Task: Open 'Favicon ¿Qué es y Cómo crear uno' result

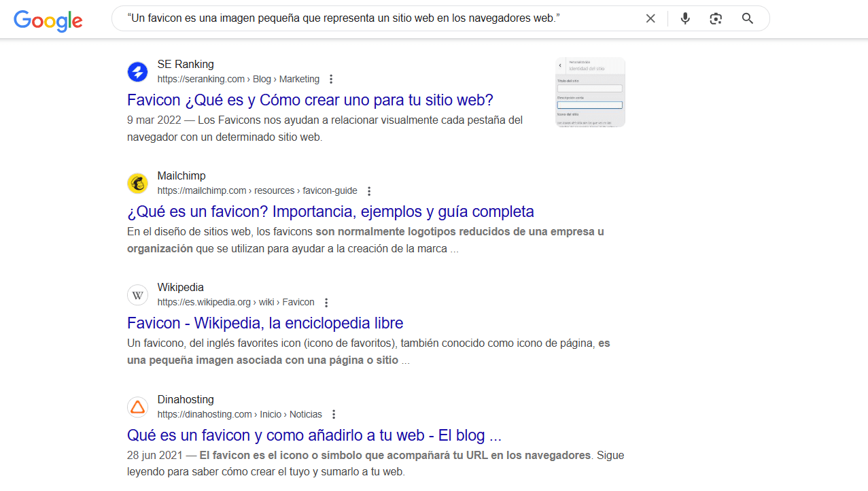Action: pyautogui.click(x=310, y=100)
